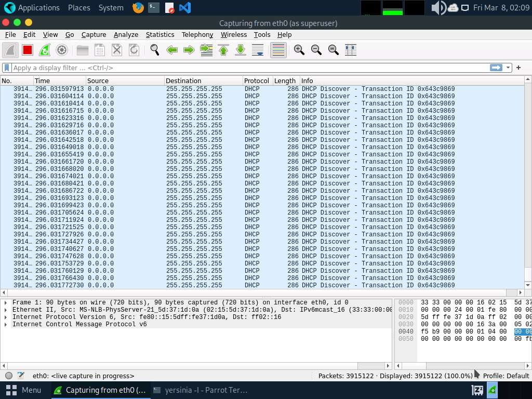Toggle packet colorization rules
The width and height of the screenshot is (532, 399).
tap(278, 50)
